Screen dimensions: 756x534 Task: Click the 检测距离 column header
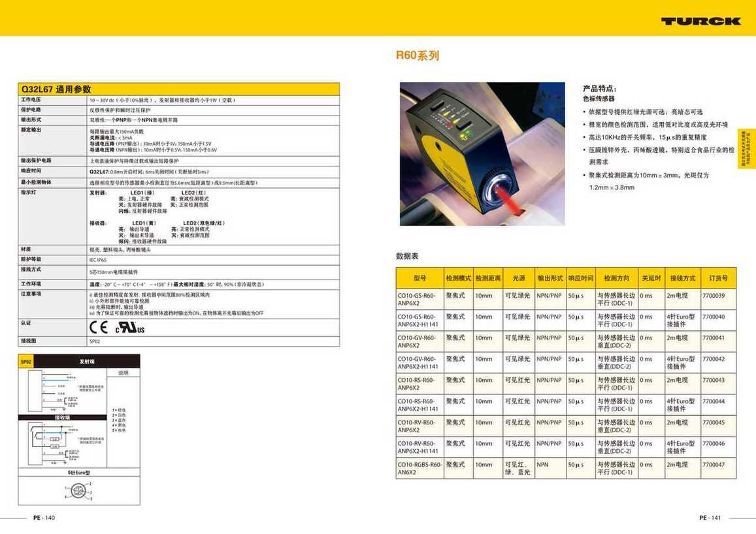pyautogui.click(x=488, y=278)
